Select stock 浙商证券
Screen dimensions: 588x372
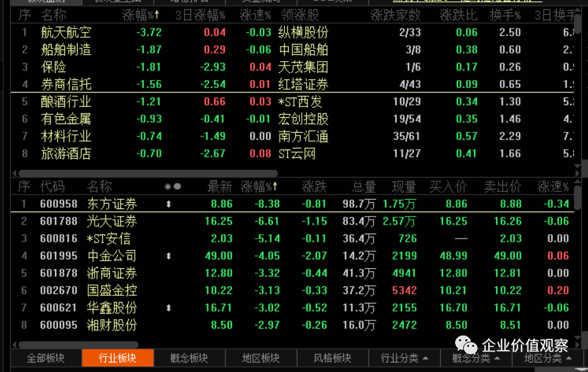pyautogui.click(x=292, y=273)
